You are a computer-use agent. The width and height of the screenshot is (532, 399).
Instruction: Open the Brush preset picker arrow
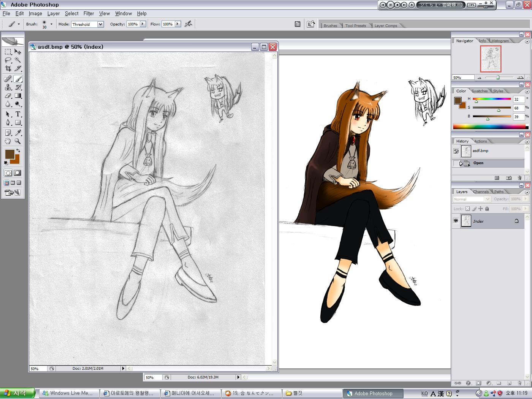51,24
